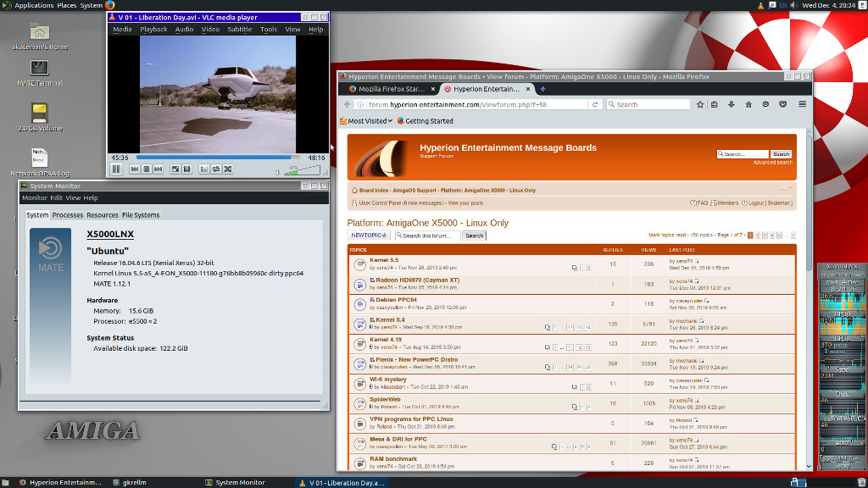Click the forum header Search button
Screen dimensions: 868x488
point(781,154)
